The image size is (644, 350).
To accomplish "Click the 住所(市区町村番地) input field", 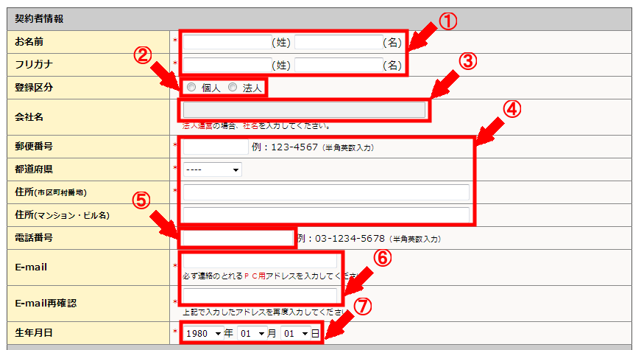I will click(x=326, y=192).
